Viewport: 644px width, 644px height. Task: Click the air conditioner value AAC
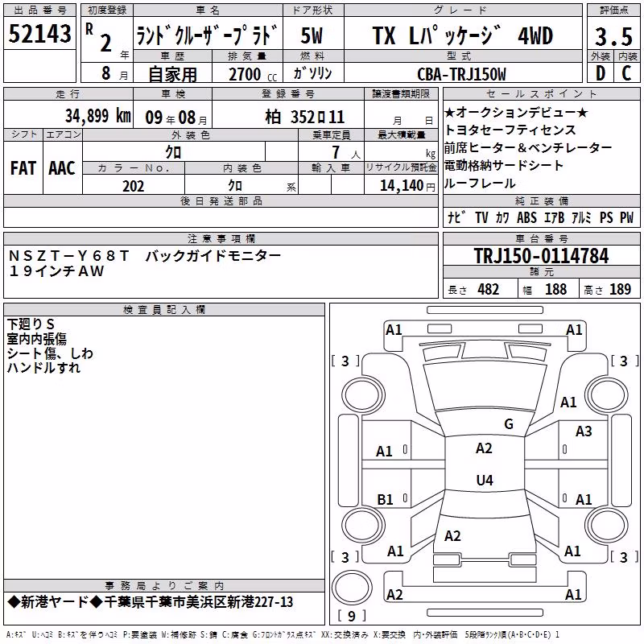tap(62, 168)
